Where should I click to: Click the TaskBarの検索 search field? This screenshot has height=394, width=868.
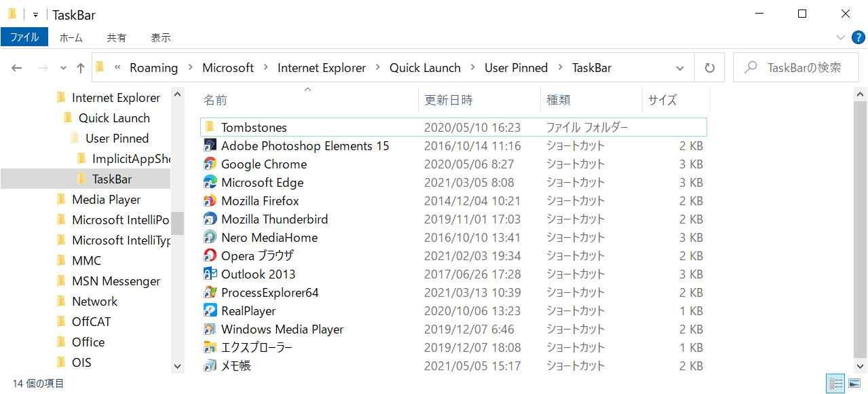pyautogui.click(x=797, y=68)
